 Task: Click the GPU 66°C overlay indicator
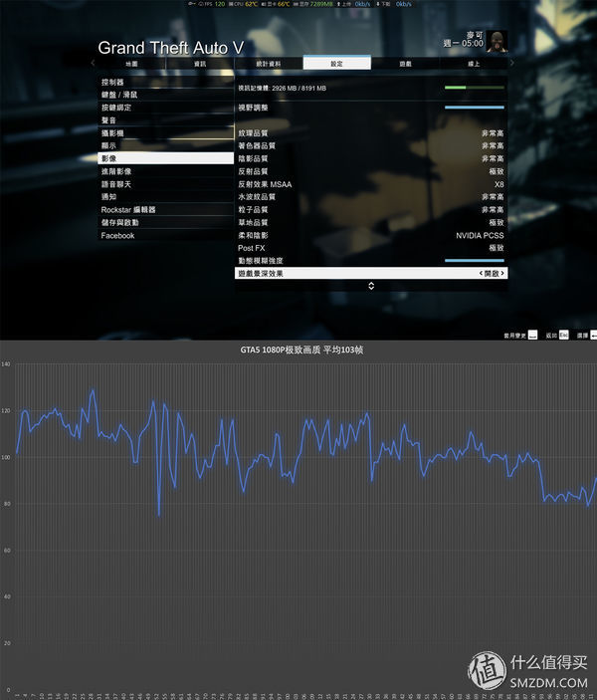(x=276, y=4)
